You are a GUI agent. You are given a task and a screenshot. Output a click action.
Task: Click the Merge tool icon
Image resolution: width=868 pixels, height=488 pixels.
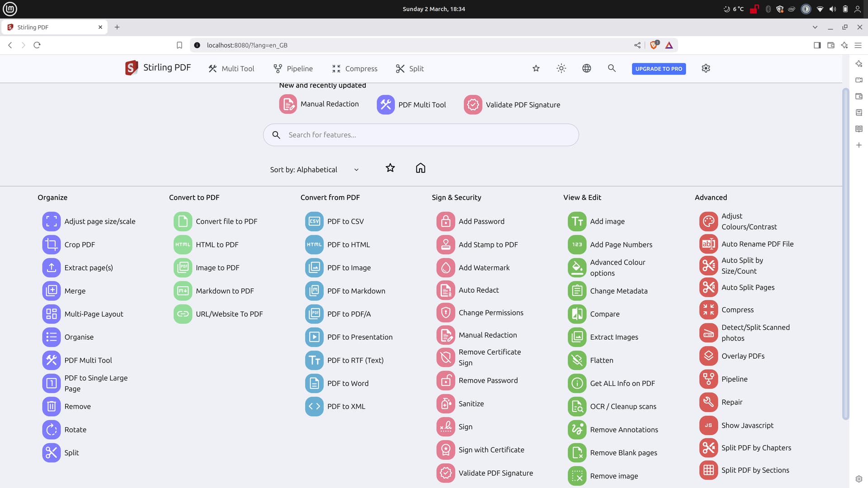click(52, 291)
